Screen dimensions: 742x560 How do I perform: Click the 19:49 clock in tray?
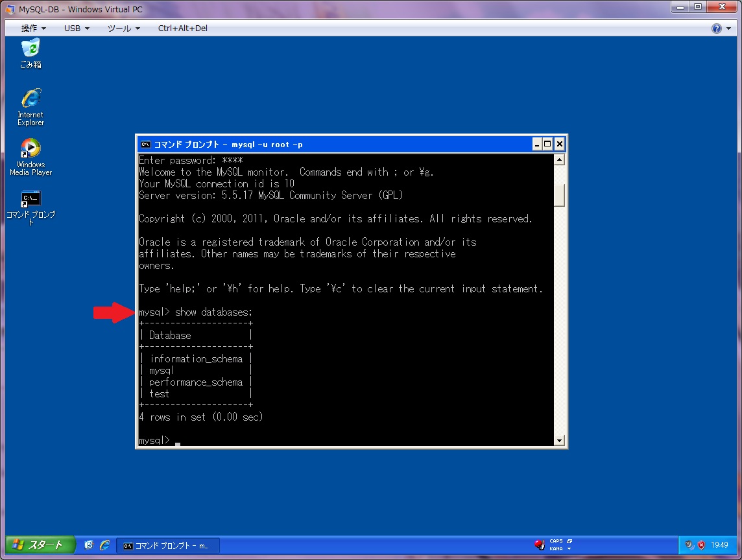click(x=719, y=545)
